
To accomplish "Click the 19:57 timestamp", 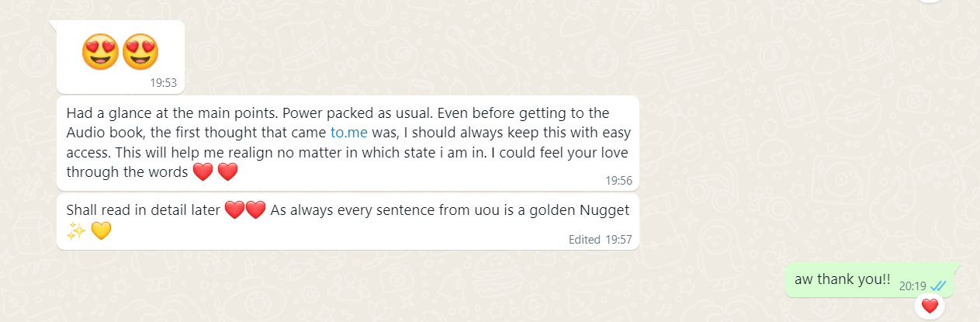I will point(618,240).
